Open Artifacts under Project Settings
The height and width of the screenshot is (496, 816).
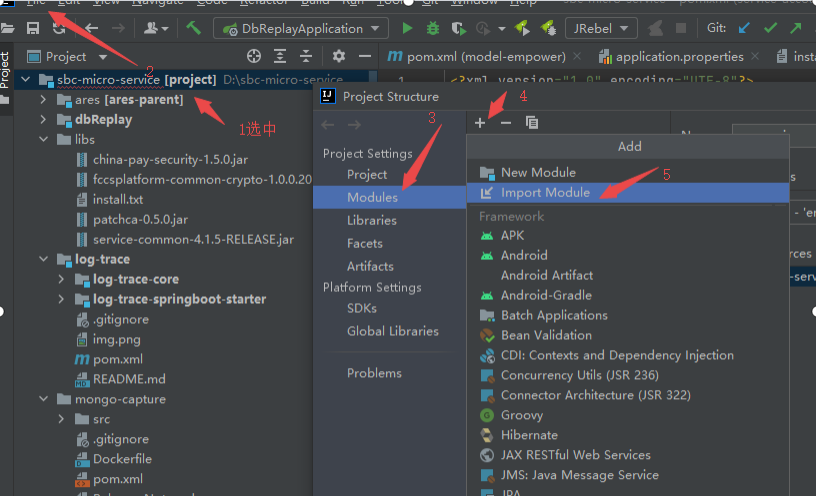[x=370, y=266]
